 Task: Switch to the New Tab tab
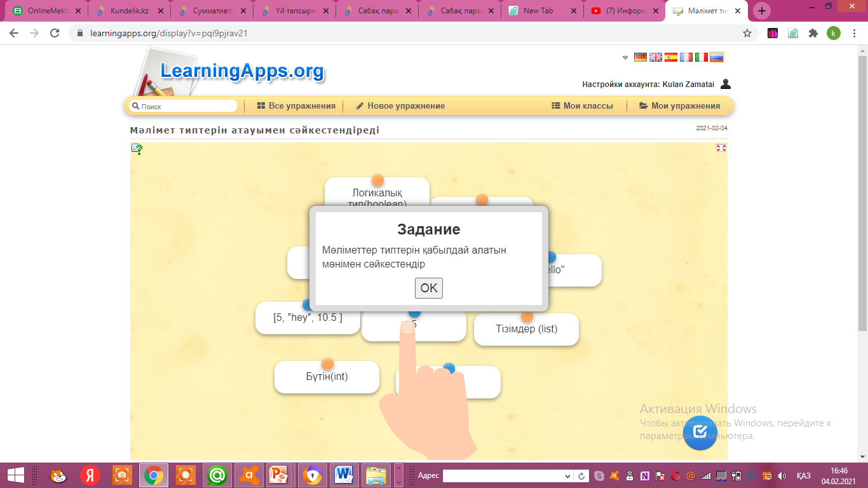point(543,11)
